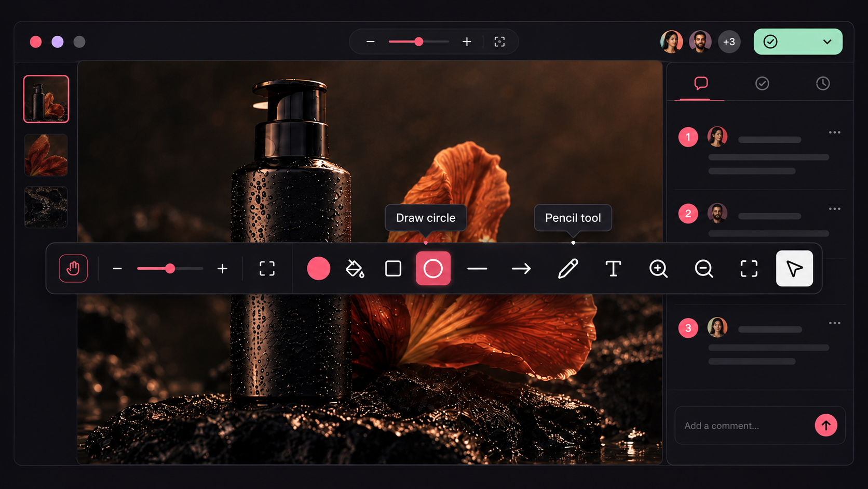
Task: Click comment marker number 1
Action: tap(688, 137)
